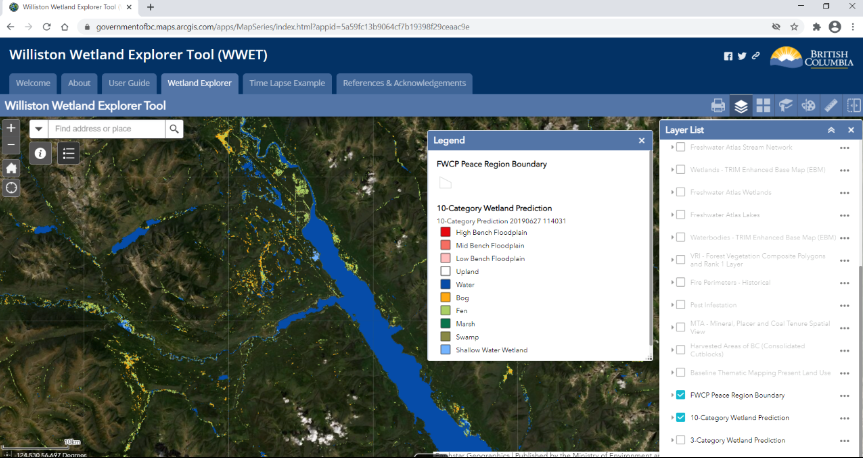Toggle the Layer List widget icon
This screenshot has width=863, height=458.
point(741,105)
